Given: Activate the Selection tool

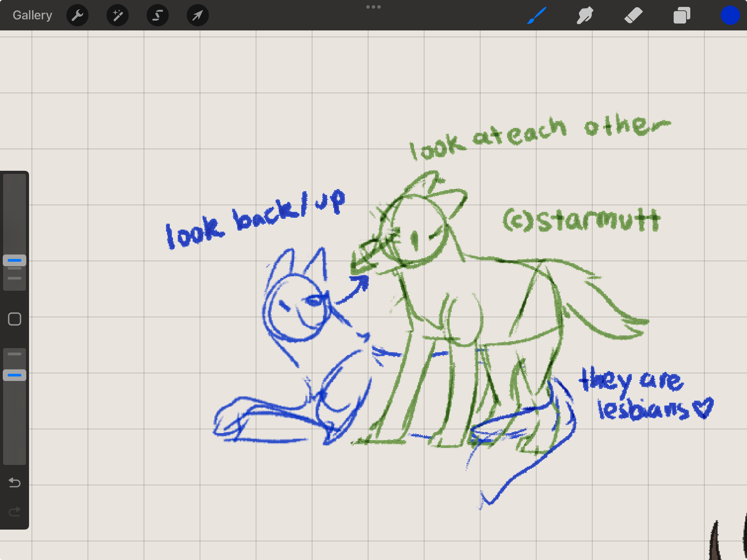Looking at the screenshot, I should [158, 15].
